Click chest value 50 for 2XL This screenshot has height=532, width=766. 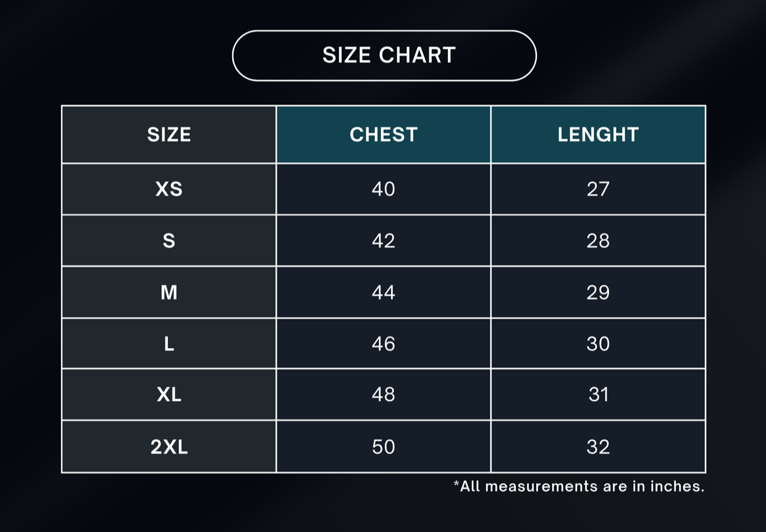click(384, 447)
